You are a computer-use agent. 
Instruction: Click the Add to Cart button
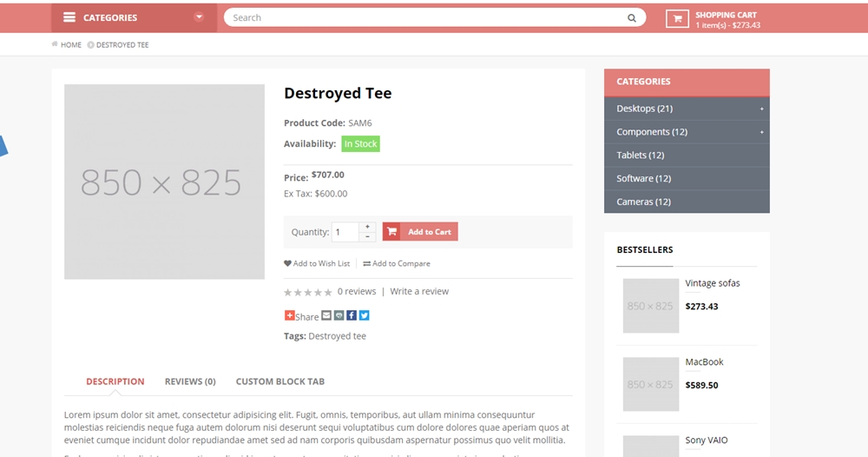tap(420, 232)
